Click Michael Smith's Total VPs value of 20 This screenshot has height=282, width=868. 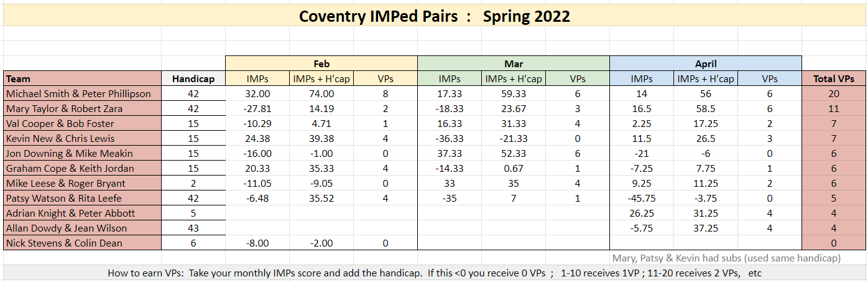pyautogui.click(x=834, y=94)
